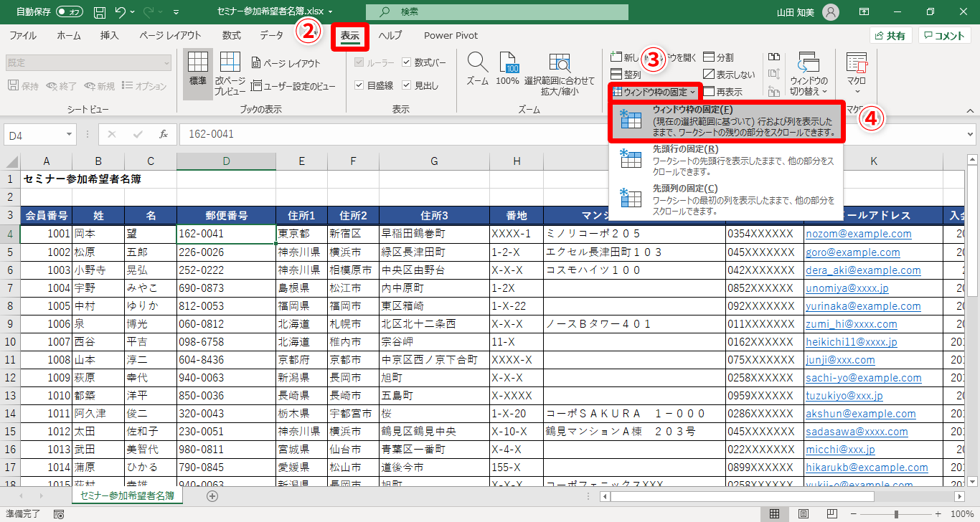Click 表示しない to hide the window
Image resolution: width=980 pixels, height=522 pixels.
click(x=729, y=74)
